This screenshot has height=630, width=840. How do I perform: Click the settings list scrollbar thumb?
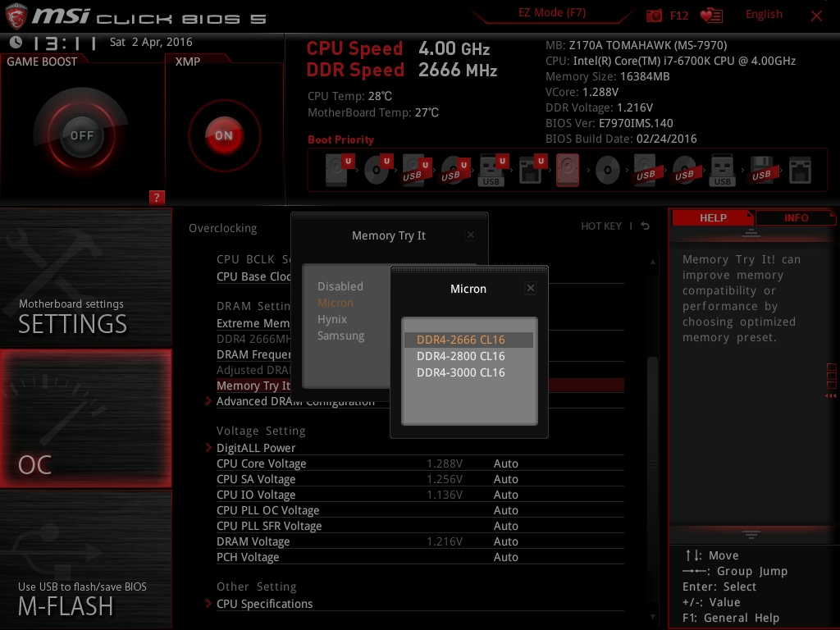tap(652, 466)
